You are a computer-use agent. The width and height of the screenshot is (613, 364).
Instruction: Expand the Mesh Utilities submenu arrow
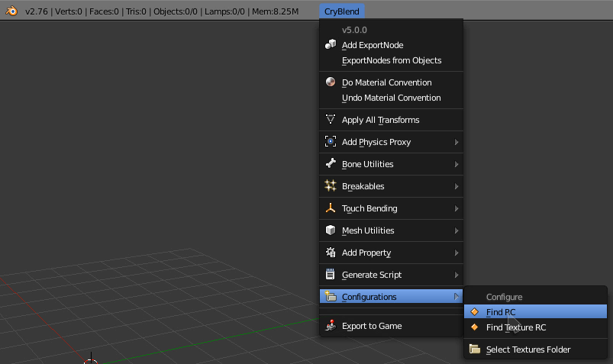457,230
